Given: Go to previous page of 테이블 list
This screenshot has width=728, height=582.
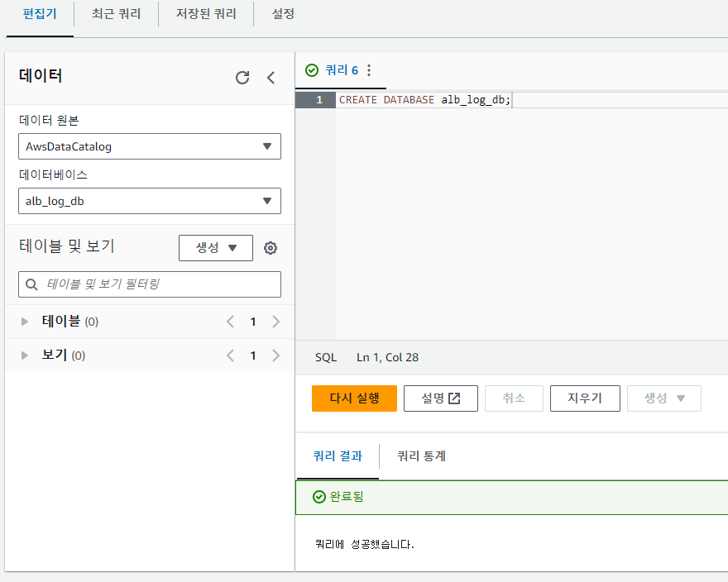Looking at the screenshot, I should coord(230,322).
